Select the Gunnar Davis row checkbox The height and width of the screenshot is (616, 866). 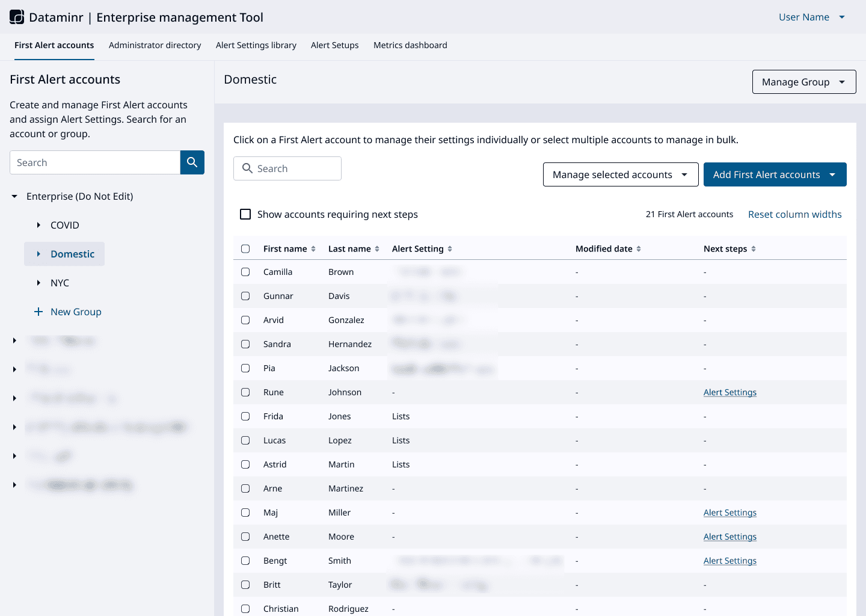245,296
